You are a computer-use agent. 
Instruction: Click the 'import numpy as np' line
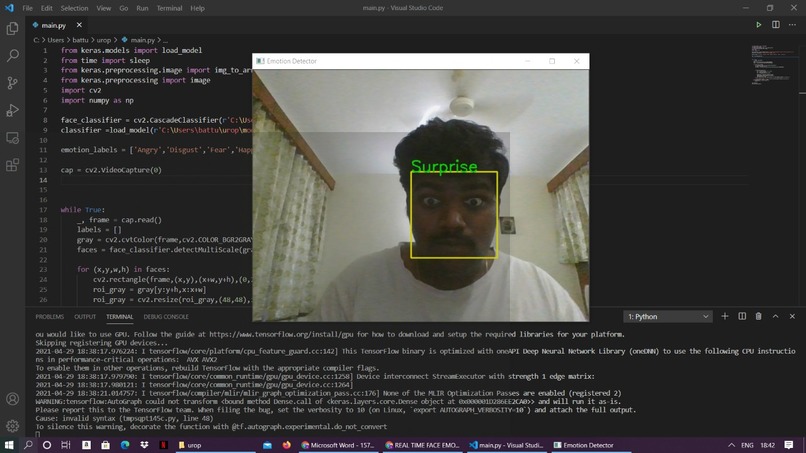(97, 100)
